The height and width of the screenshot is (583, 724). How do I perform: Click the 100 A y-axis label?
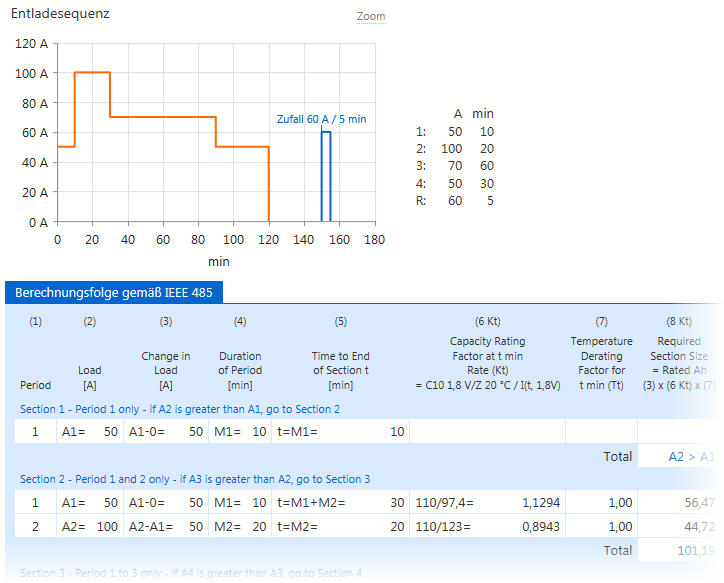tap(31, 73)
